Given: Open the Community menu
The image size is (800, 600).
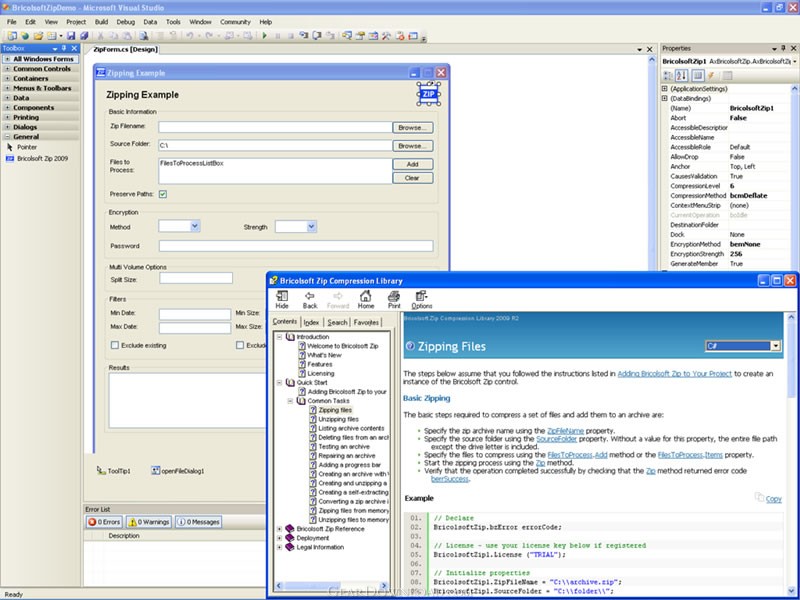Looking at the screenshot, I should point(235,22).
